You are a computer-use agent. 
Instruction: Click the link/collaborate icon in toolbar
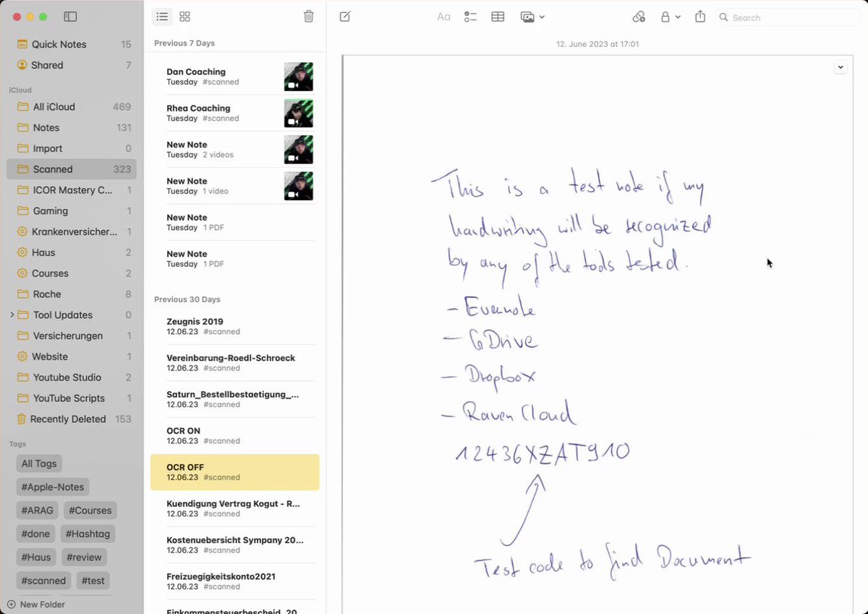[x=638, y=17]
